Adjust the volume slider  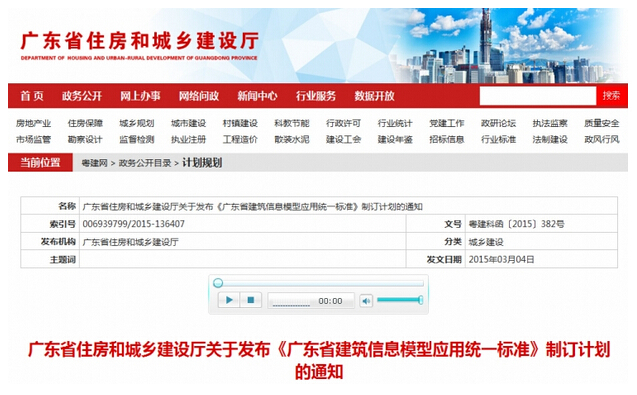[x=400, y=300]
